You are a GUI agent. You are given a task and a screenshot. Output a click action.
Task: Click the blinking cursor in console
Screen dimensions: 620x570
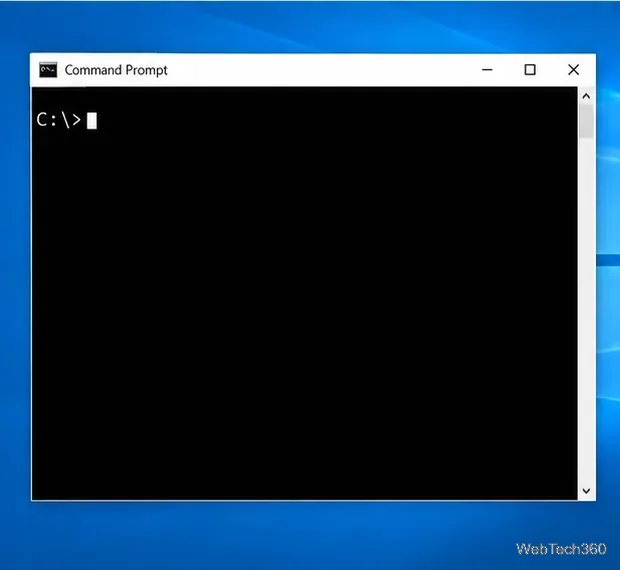point(92,121)
